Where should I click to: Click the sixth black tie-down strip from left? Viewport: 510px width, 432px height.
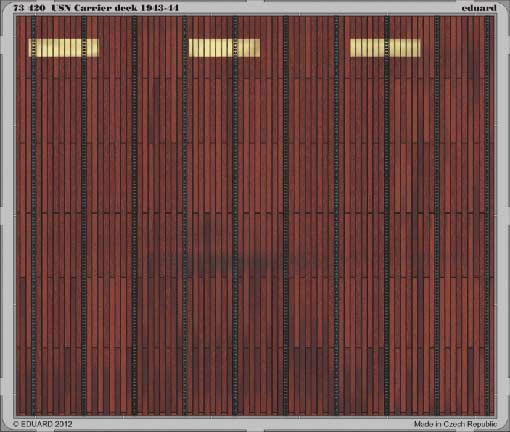[286, 215]
